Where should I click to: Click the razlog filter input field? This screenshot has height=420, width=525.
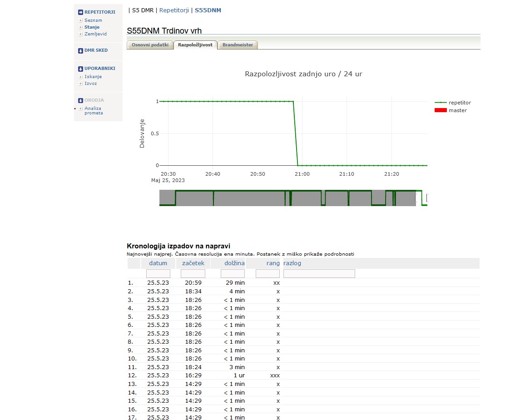319,274
